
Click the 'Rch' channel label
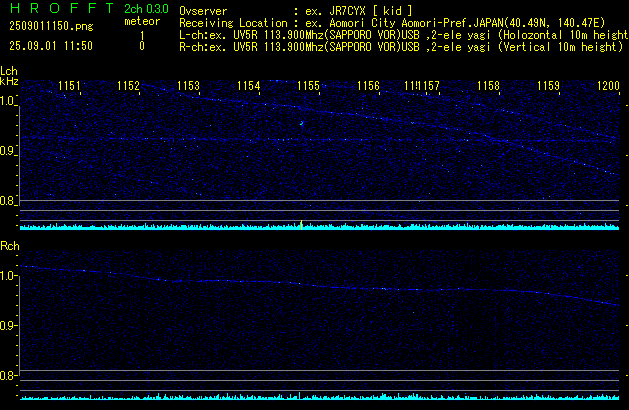click(x=10, y=246)
